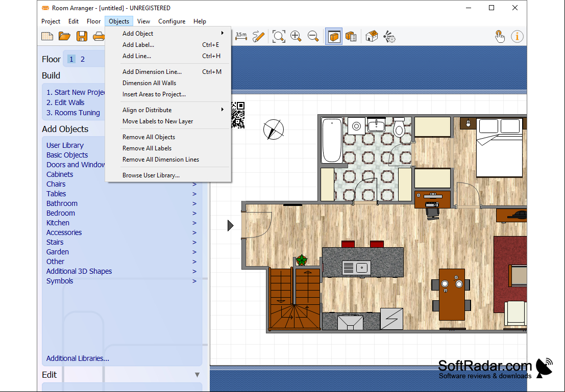Save the project with the floppy disk icon
The width and height of the screenshot is (565, 392).
82,36
